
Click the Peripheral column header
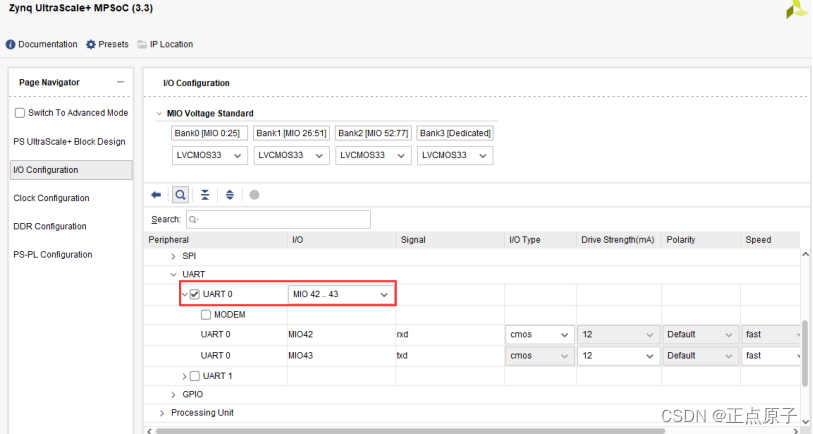point(216,240)
